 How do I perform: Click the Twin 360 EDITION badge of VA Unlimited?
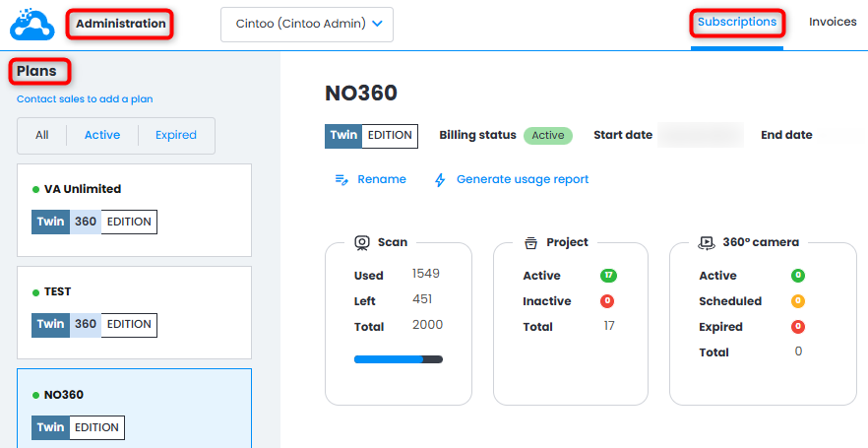pos(94,223)
